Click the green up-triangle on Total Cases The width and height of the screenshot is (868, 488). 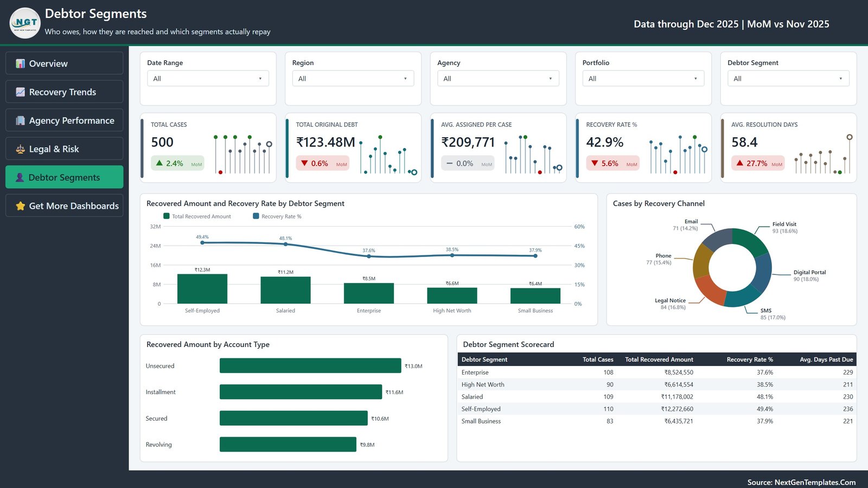click(x=159, y=163)
